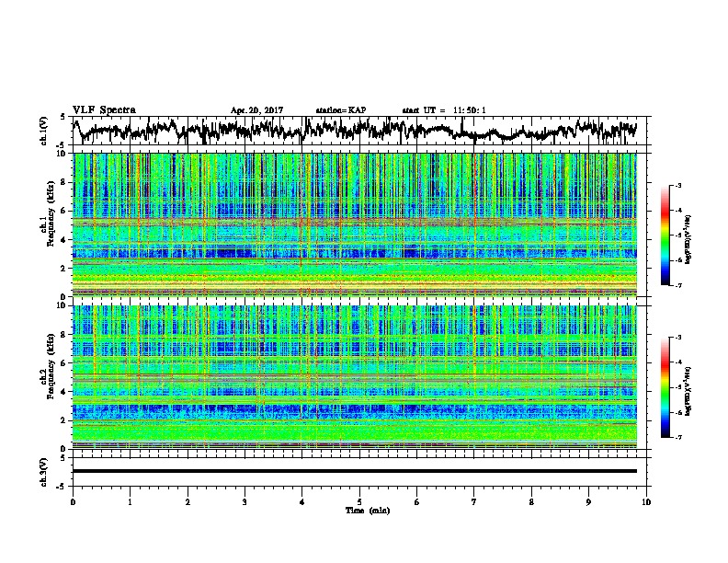Click the time axis tick label "3"

click(245, 502)
